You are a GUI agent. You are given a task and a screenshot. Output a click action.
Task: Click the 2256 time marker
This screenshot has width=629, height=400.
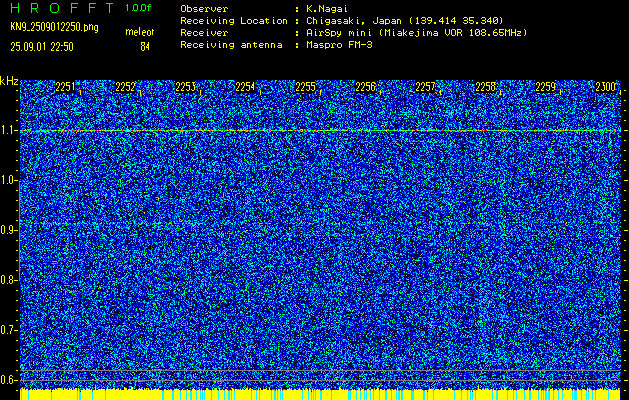(365, 87)
